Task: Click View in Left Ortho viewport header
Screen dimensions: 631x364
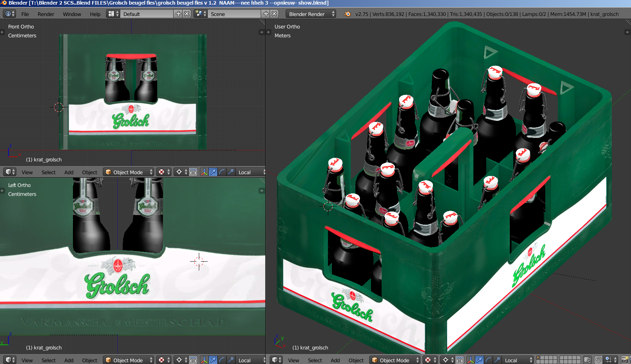Action: pyautogui.click(x=27, y=360)
